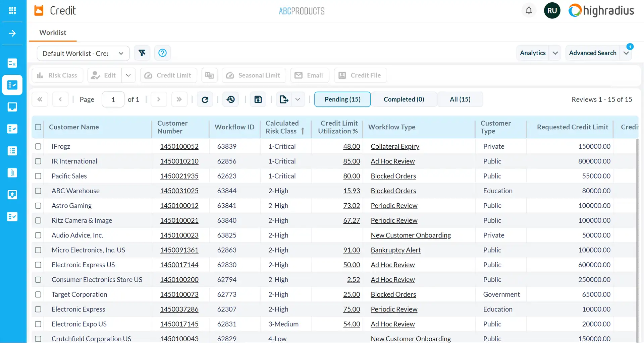Open customer number 1450100073 link
This screenshot has width=644, height=343.
179,294
